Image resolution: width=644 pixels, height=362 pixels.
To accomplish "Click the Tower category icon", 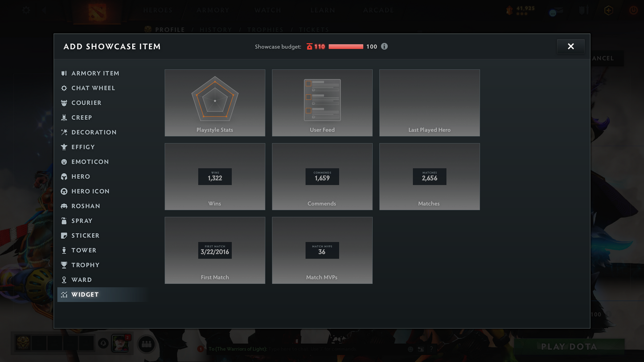I will pos(64,250).
